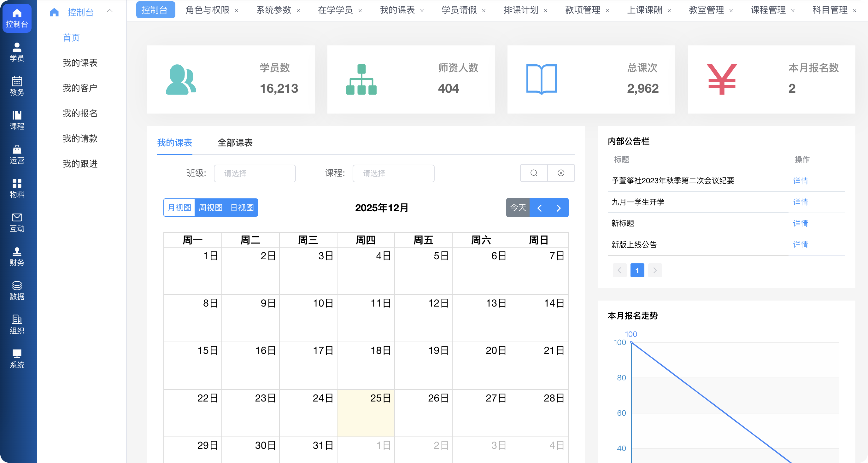Screen dimensions: 868x463
Task: Switch calendar to 月视图
Action: coord(179,208)
